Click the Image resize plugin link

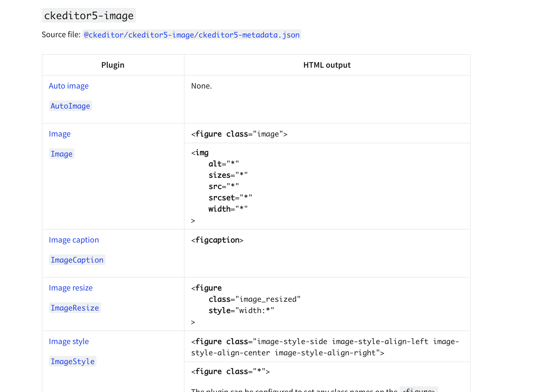coord(71,288)
